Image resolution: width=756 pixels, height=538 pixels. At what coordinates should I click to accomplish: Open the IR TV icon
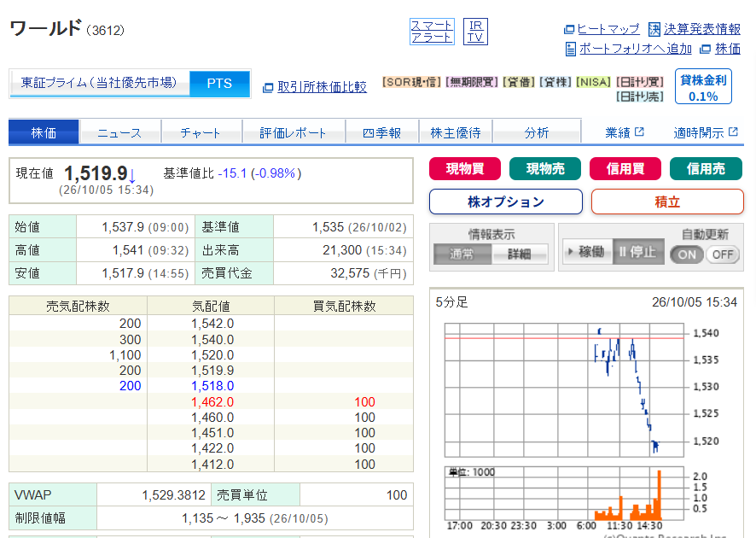click(x=475, y=32)
